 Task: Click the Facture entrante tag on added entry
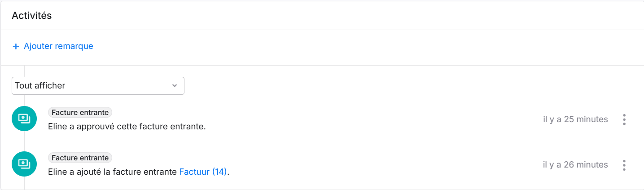pos(80,158)
